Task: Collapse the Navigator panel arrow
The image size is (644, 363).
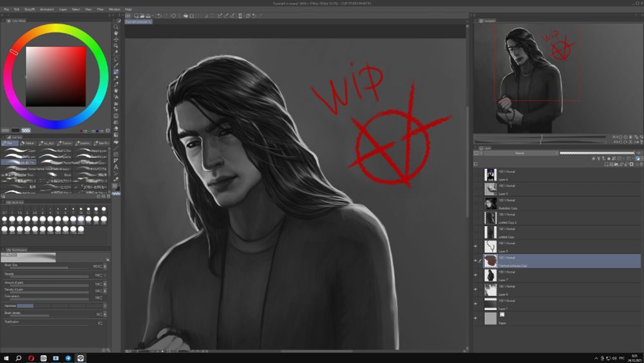Action: [x=476, y=21]
